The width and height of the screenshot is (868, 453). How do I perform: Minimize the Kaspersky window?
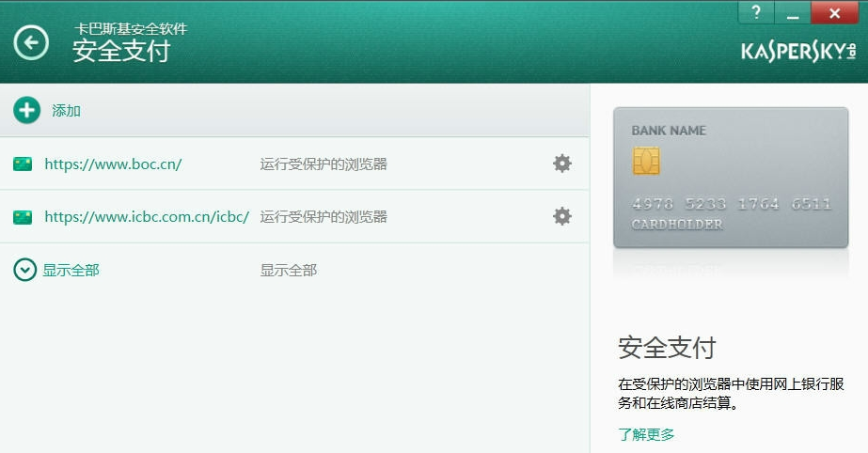coord(793,12)
